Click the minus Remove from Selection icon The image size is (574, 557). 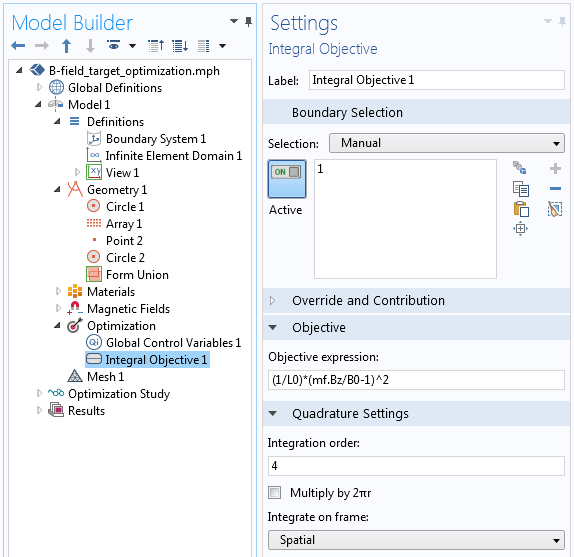555,188
